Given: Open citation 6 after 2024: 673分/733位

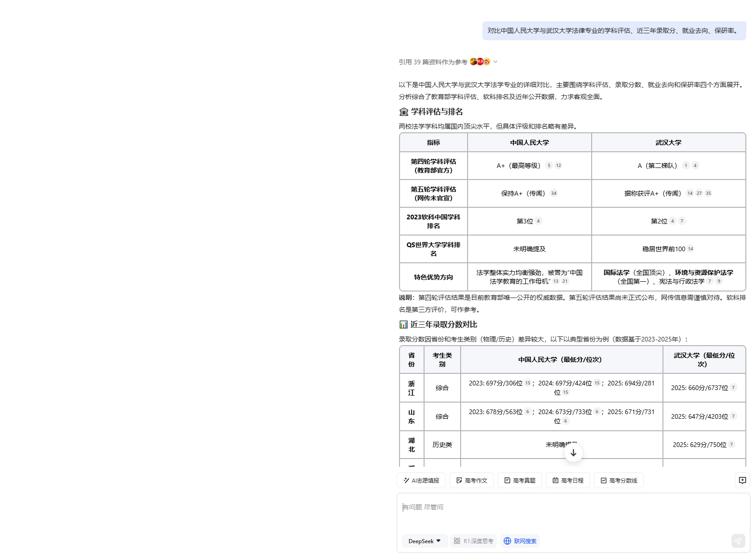Looking at the screenshot, I should click(x=597, y=412).
